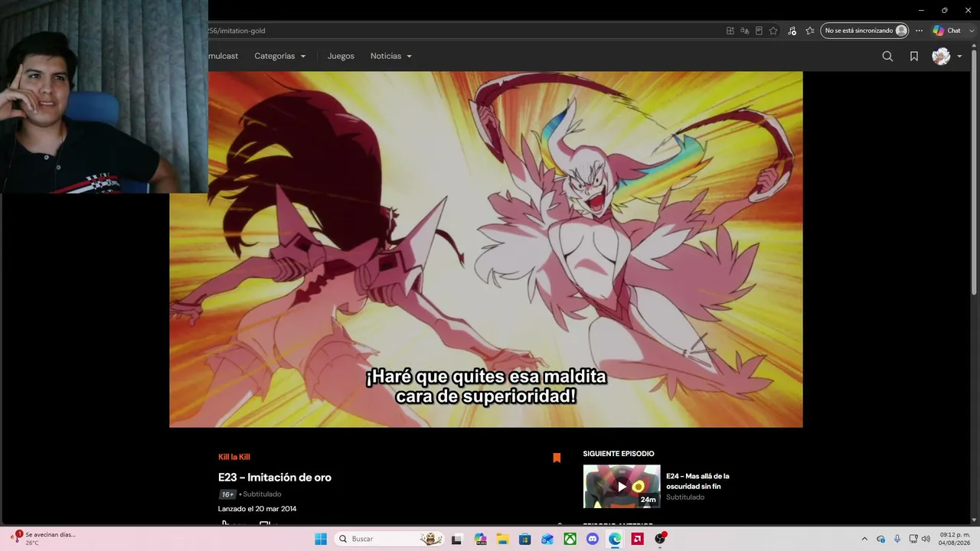
Task: Open the clock showing 09:12 p. m.
Action: point(955,539)
